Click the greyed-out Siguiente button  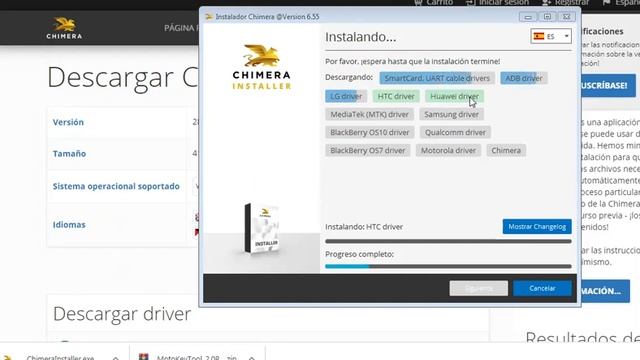[x=478, y=288]
